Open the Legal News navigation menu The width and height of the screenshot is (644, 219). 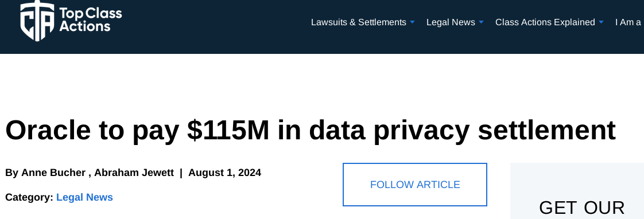point(451,22)
